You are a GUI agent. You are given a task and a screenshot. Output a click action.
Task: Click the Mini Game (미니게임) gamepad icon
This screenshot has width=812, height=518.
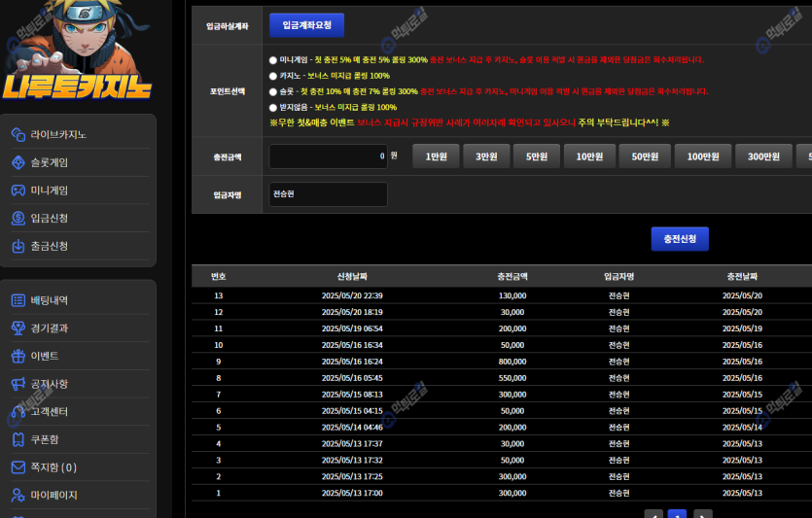[x=18, y=190]
